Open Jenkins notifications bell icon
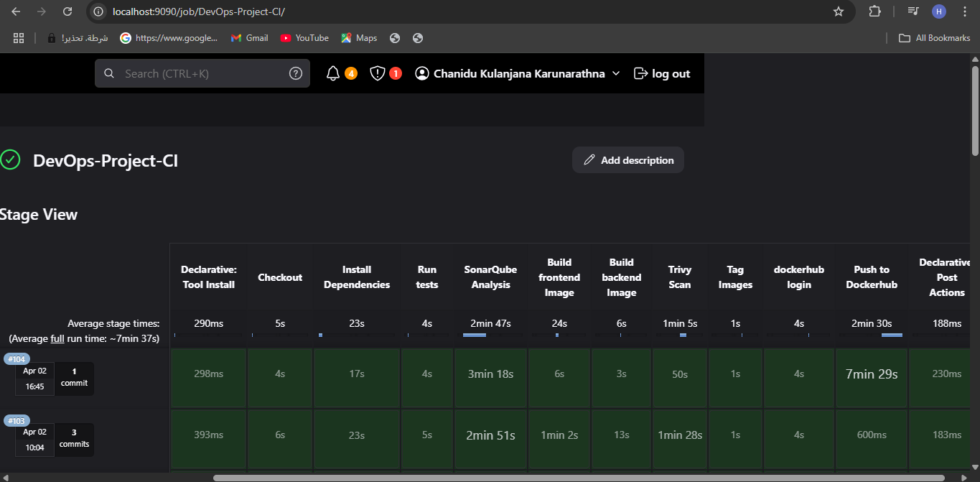 (332, 73)
